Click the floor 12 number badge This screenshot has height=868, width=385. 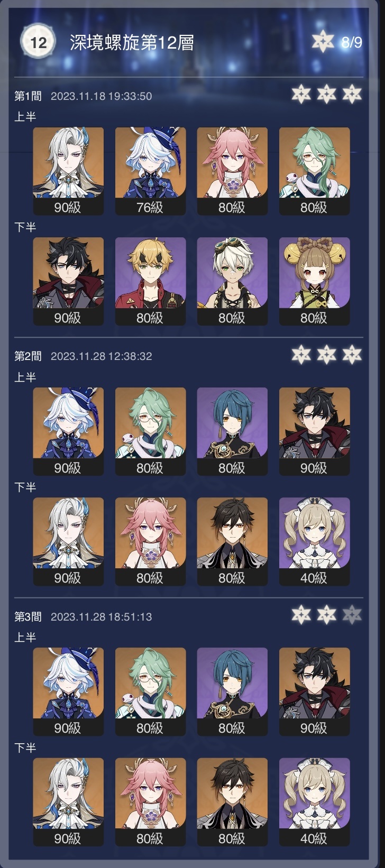pos(38,42)
